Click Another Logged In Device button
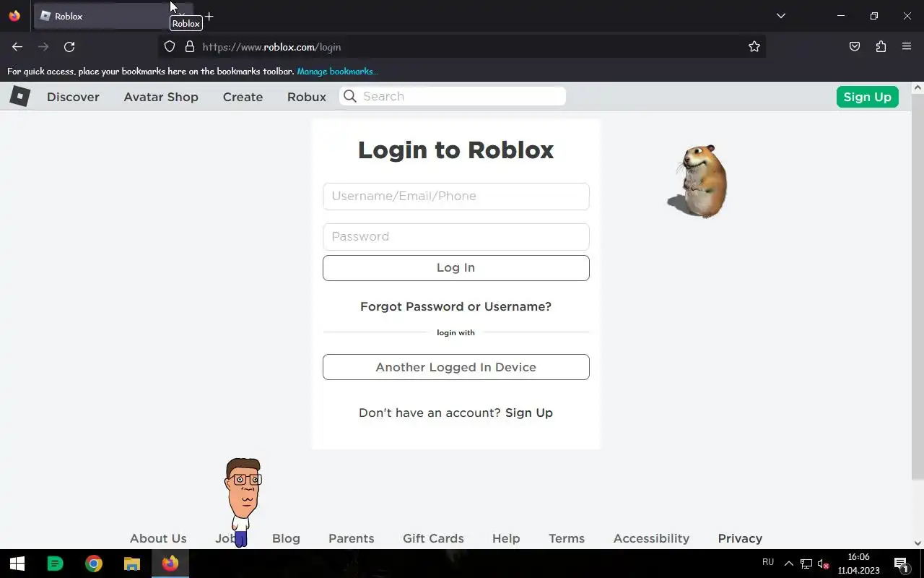The width and height of the screenshot is (924, 578). coord(456,367)
